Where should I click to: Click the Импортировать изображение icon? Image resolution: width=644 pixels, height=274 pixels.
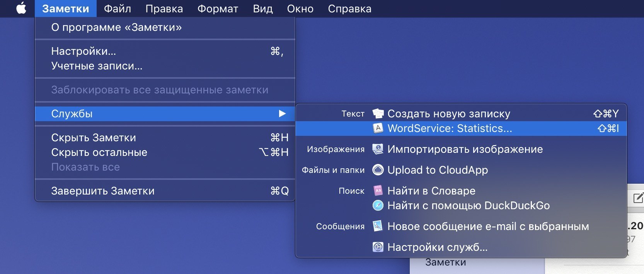coord(378,149)
